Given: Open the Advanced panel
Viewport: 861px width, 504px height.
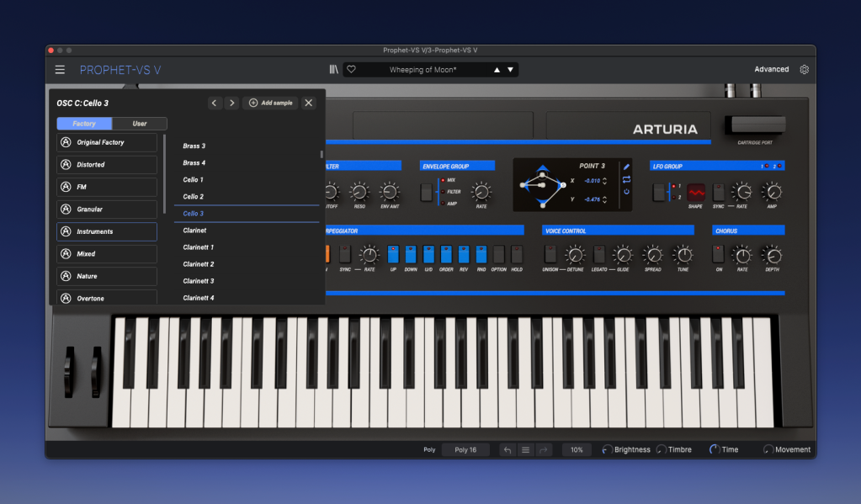Looking at the screenshot, I should [771, 70].
